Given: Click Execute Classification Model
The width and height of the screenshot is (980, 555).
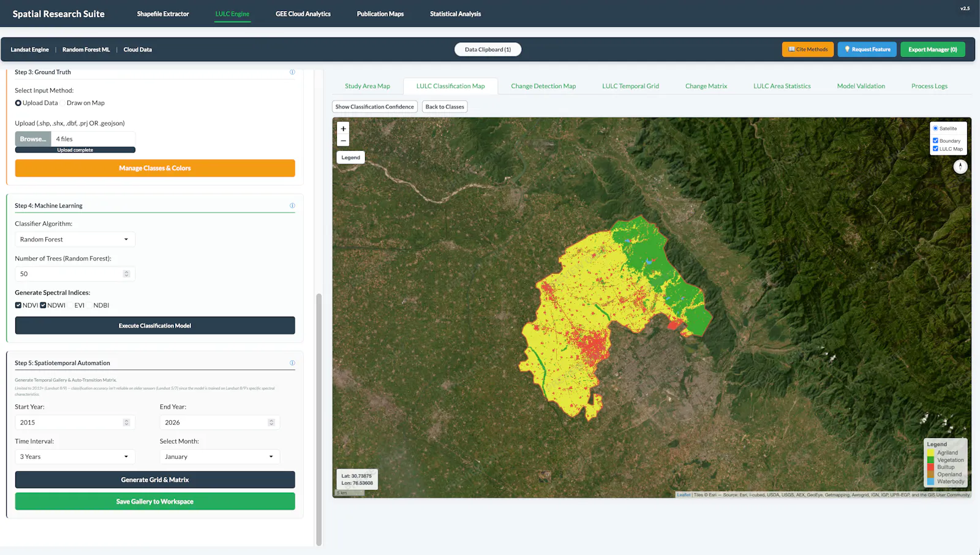Looking at the screenshot, I should pyautogui.click(x=155, y=326).
